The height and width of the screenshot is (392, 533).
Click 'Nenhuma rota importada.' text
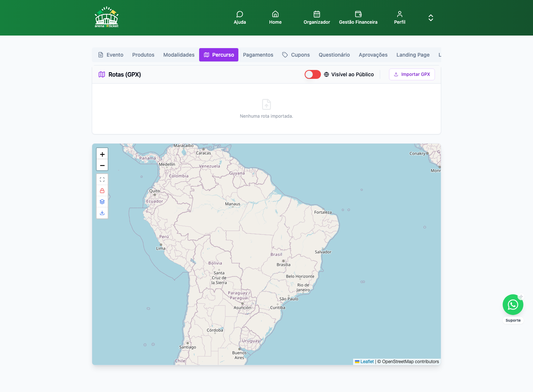tap(266, 116)
